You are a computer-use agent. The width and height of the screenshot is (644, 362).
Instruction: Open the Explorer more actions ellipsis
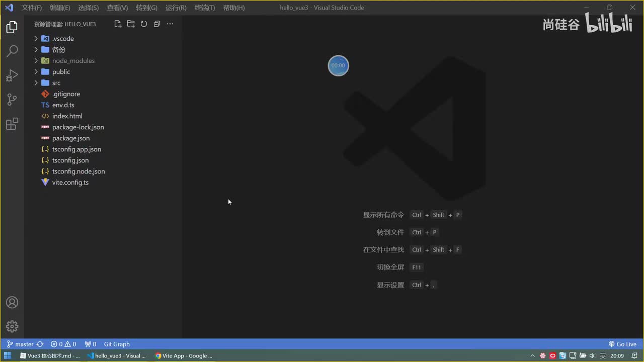tap(170, 24)
